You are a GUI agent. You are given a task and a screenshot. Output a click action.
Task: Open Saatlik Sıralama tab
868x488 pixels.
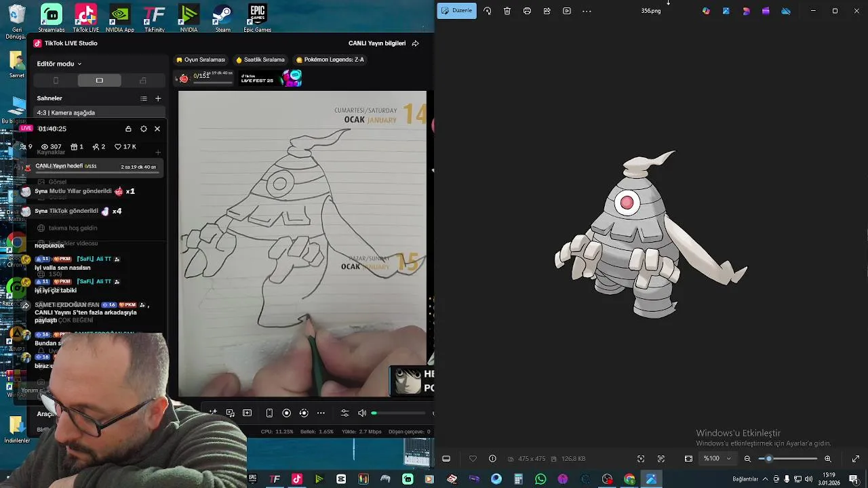pyautogui.click(x=260, y=60)
